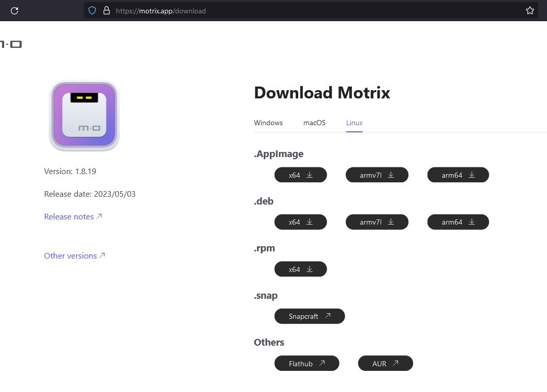This screenshot has height=392, width=547.
Task: Download the .deb arm64 package
Action: coord(458,222)
